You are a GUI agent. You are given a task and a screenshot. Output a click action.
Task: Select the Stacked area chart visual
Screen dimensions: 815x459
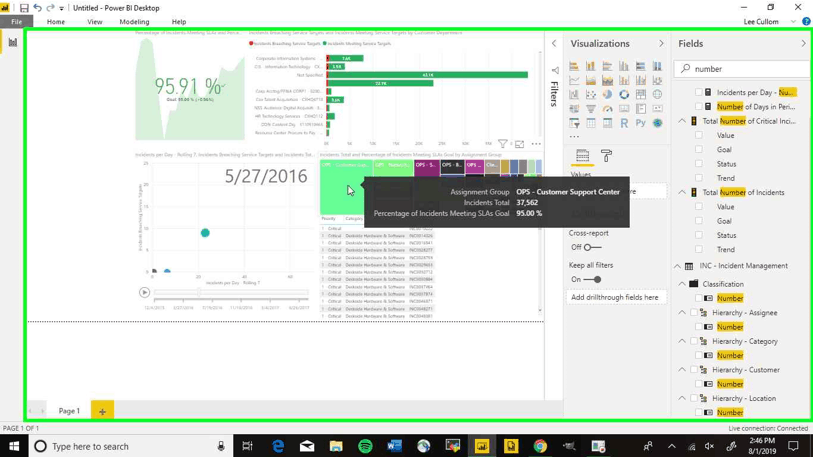(x=607, y=81)
